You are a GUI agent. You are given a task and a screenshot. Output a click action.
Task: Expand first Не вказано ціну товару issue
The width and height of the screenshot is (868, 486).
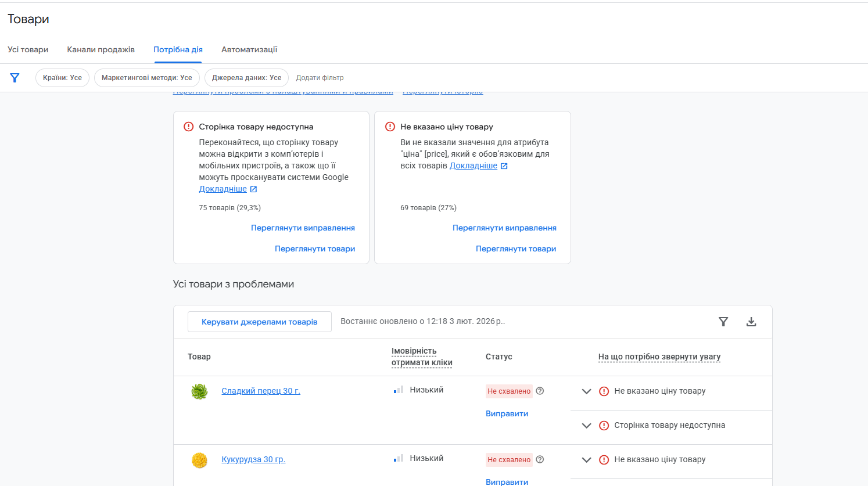pos(587,391)
